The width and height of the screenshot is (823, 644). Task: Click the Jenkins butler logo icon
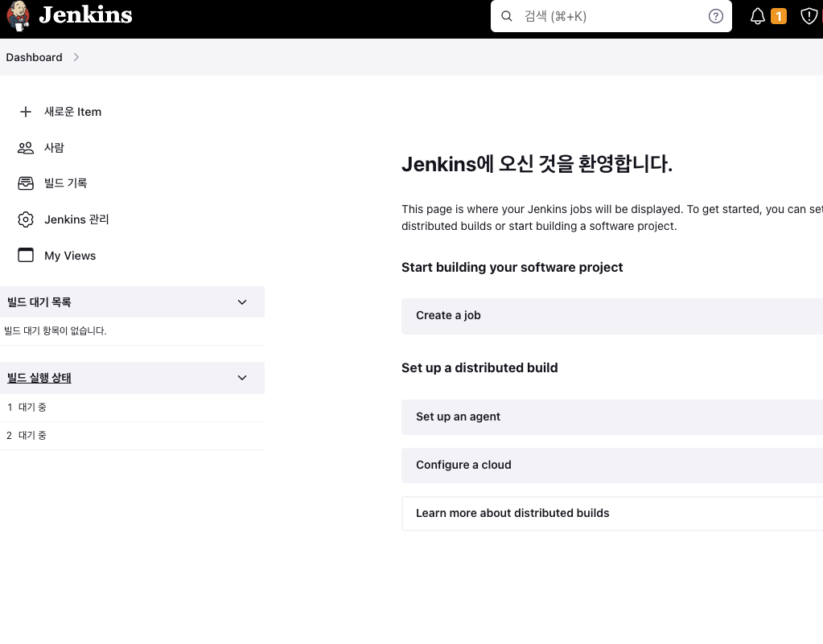point(18,16)
